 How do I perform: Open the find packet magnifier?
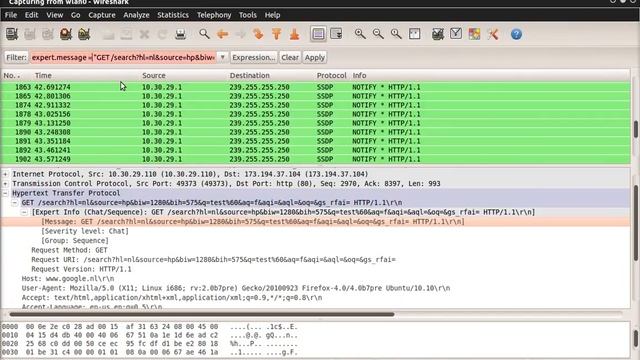pyautogui.click(x=204, y=34)
